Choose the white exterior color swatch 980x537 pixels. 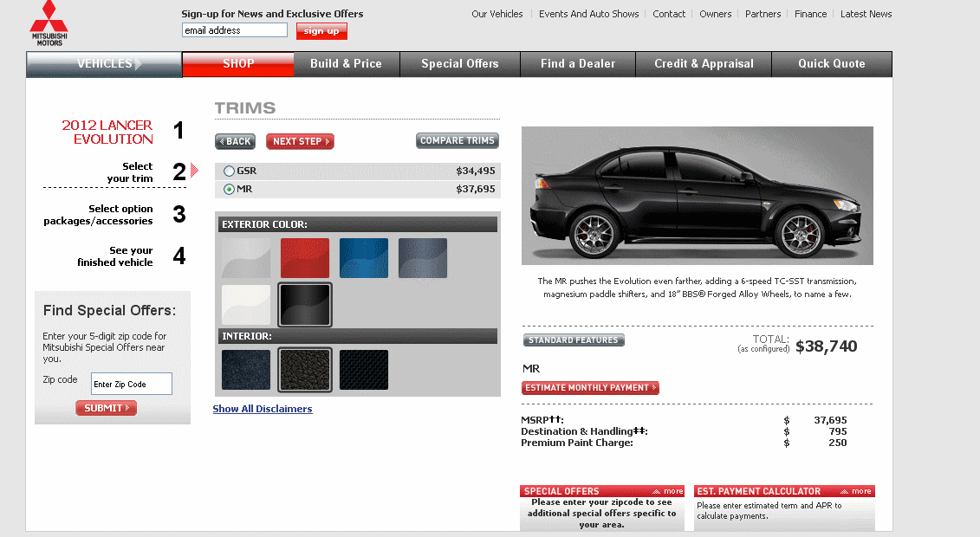coord(246,305)
